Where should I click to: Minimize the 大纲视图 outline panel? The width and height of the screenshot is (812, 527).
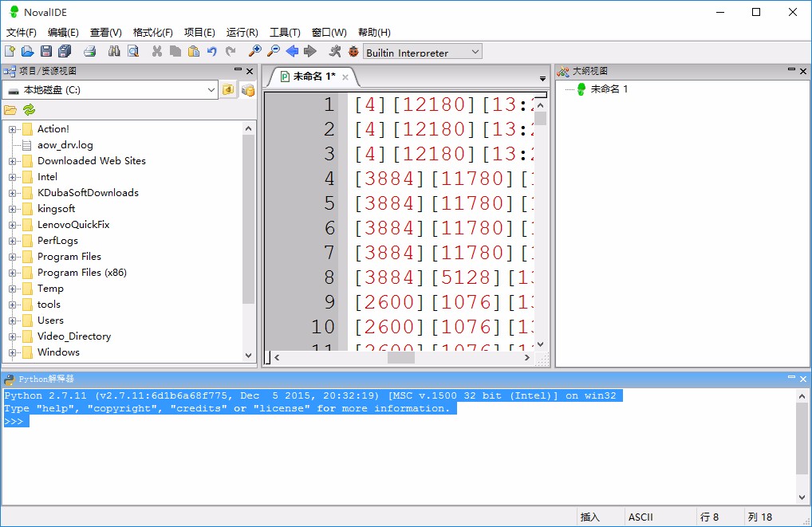click(791, 69)
